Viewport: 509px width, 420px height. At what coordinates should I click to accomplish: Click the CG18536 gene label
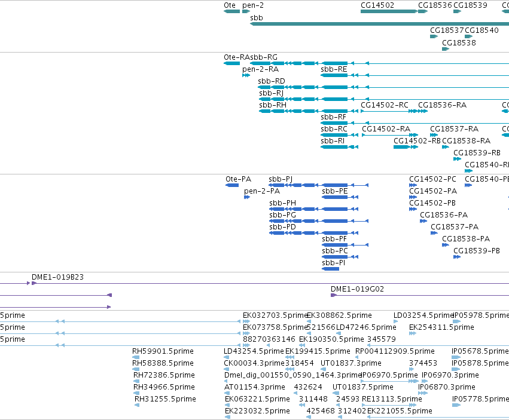tap(435, 5)
